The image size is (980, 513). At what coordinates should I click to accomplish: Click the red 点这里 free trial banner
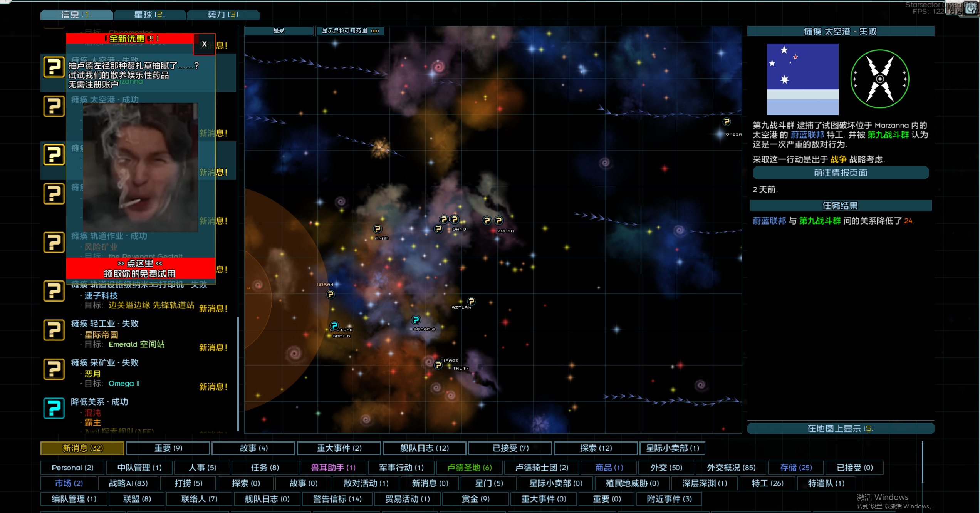pos(141,268)
